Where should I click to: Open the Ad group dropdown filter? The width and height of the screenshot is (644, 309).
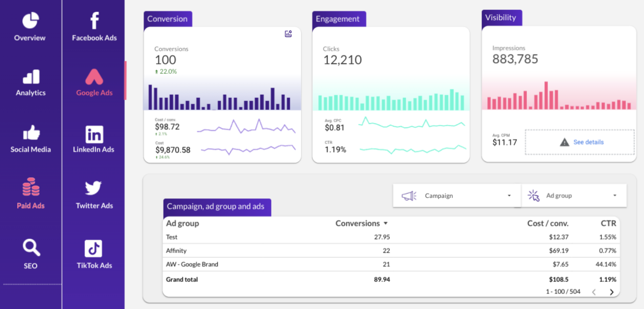tap(574, 196)
